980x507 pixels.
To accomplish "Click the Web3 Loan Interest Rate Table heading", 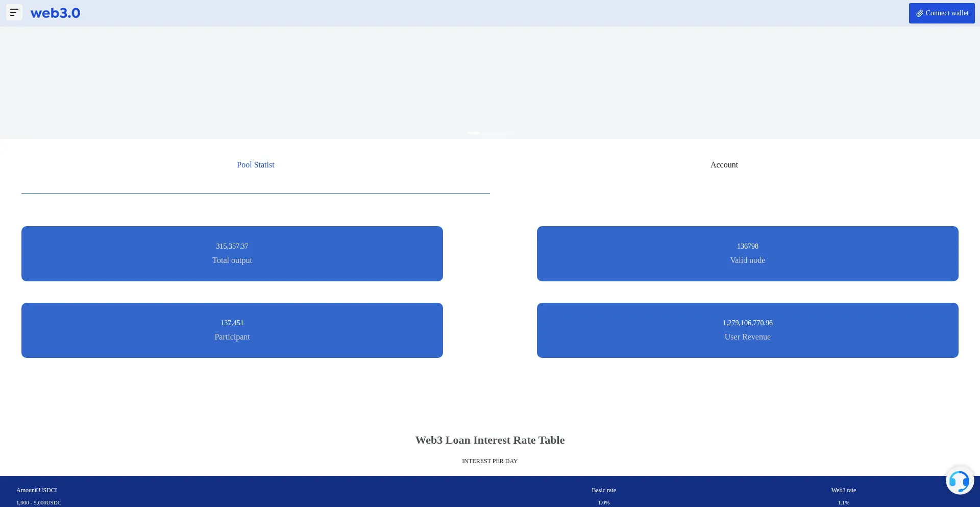I will click(x=490, y=440).
